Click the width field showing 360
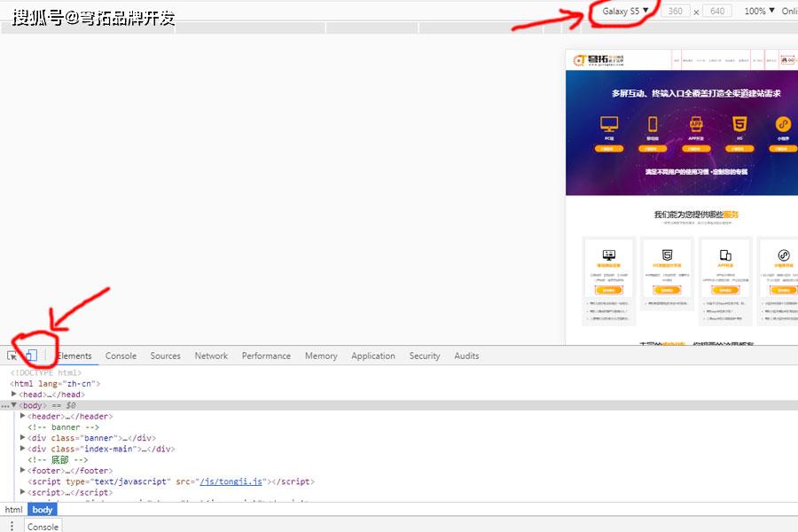The image size is (798, 532). [676, 12]
